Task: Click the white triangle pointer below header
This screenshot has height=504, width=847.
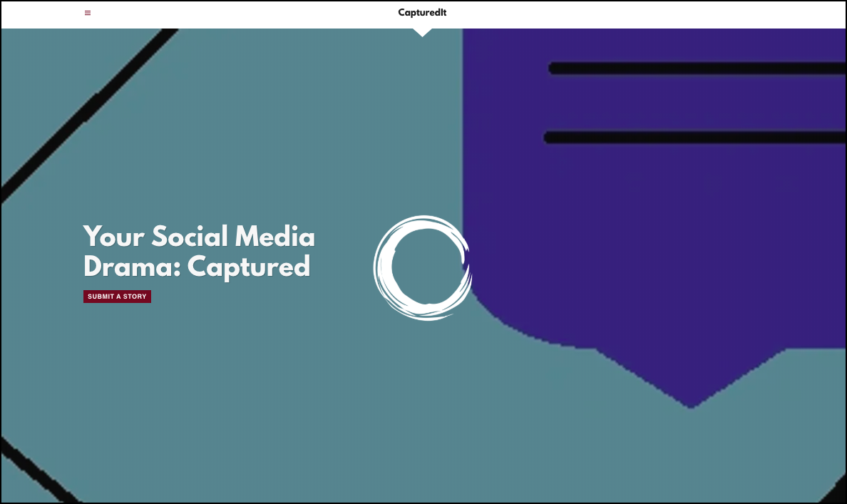Action: [x=422, y=31]
